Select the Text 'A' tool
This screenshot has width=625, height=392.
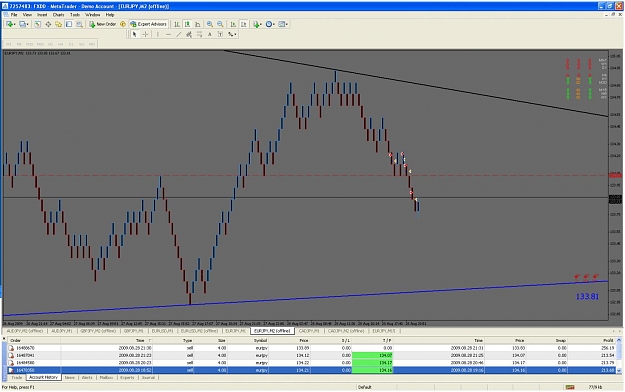tap(210, 35)
